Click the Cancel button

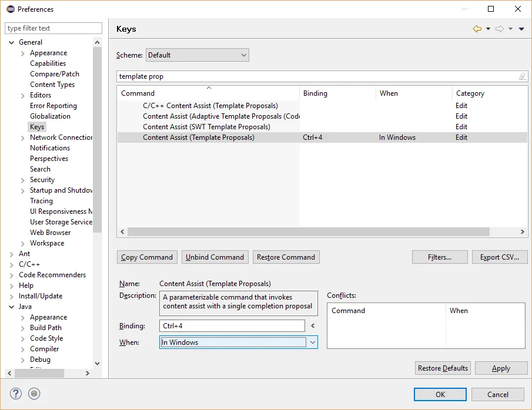[498, 394]
